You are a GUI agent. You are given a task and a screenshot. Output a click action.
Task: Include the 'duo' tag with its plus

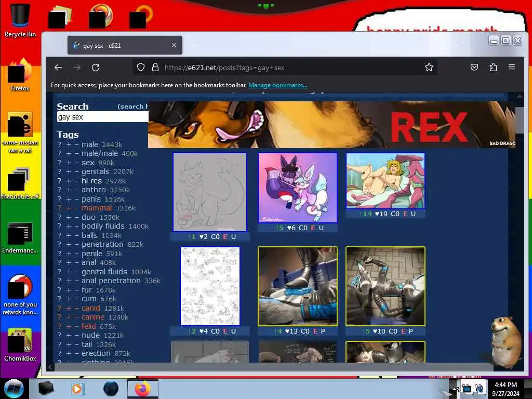coord(69,217)
